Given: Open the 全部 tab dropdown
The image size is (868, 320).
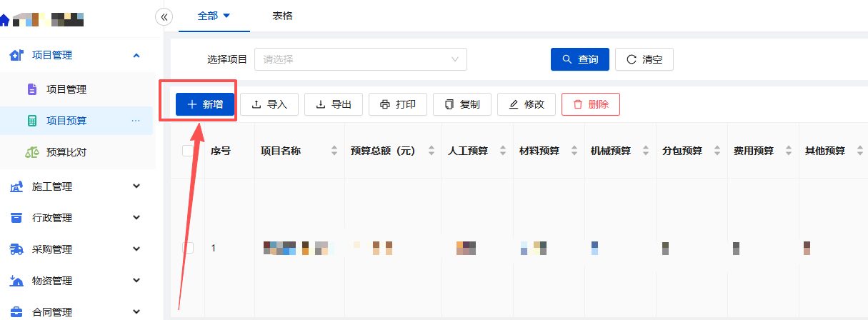Looking at the screenshot, I should (x=214, y=16).
